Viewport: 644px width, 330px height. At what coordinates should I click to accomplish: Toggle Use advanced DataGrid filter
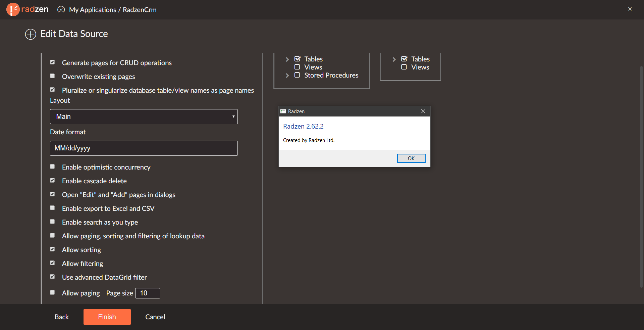52,277
